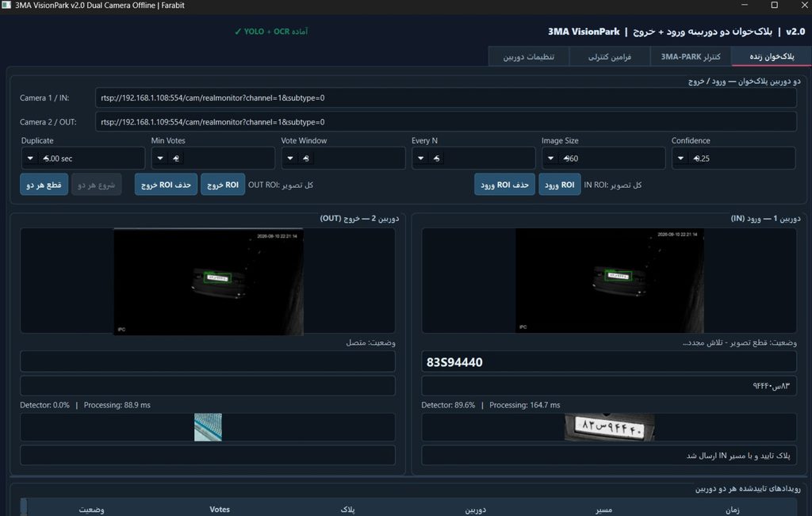The width and height of the screenshot is (812, 516).
Task: Reduce Confidence threshold with down arrow
Action: point(681,159)
